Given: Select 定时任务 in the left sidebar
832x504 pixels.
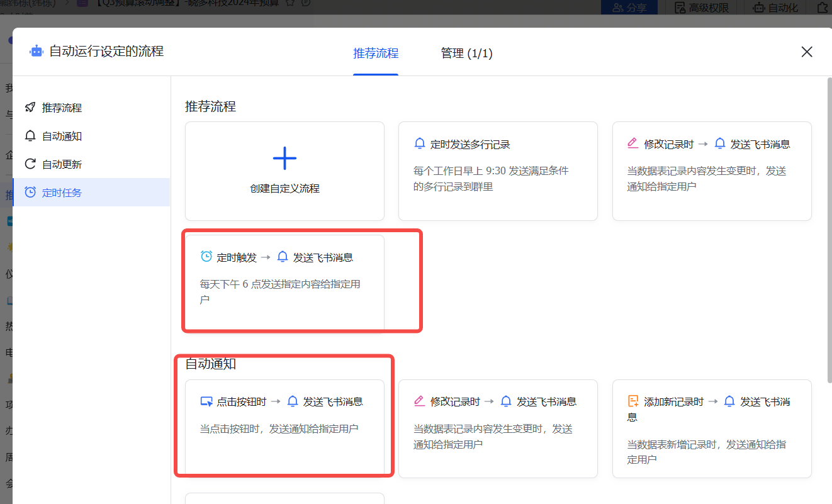Looking at the screenshot, I should 91,193.
